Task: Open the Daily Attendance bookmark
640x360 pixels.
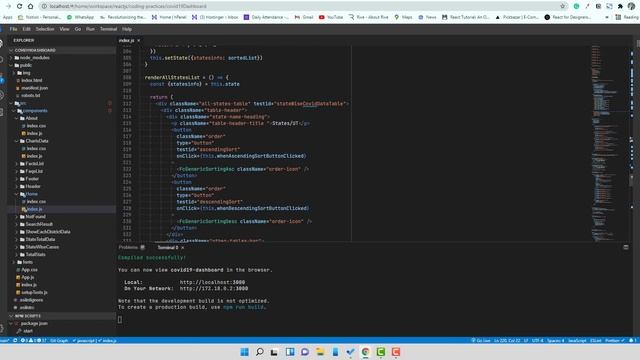Action: tap(266, 17)
